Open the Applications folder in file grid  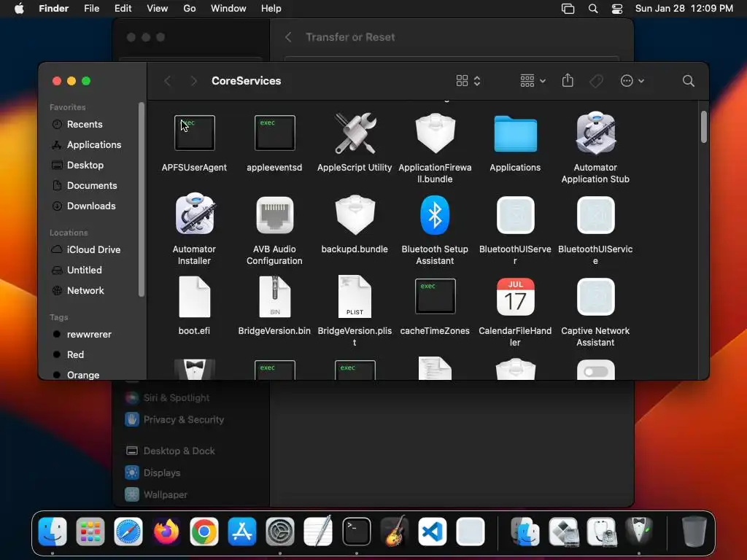click(x=516, y=133)
